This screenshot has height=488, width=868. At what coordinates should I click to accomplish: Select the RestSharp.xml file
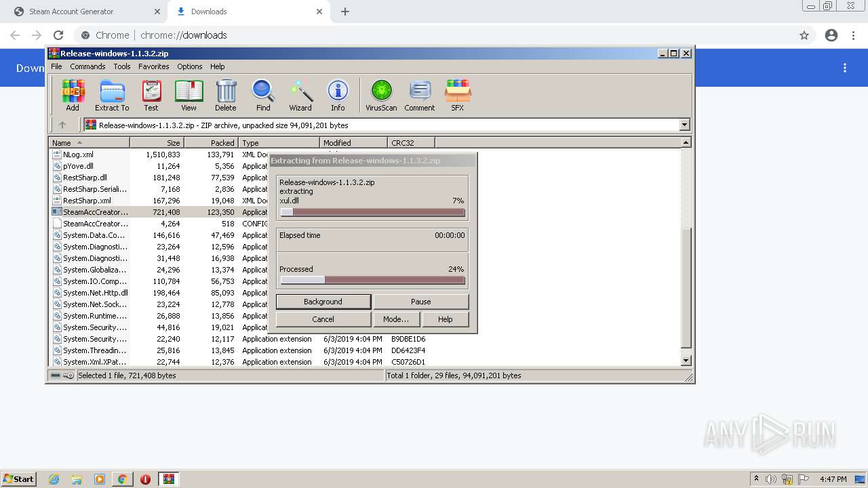click(x=87, y=201)
